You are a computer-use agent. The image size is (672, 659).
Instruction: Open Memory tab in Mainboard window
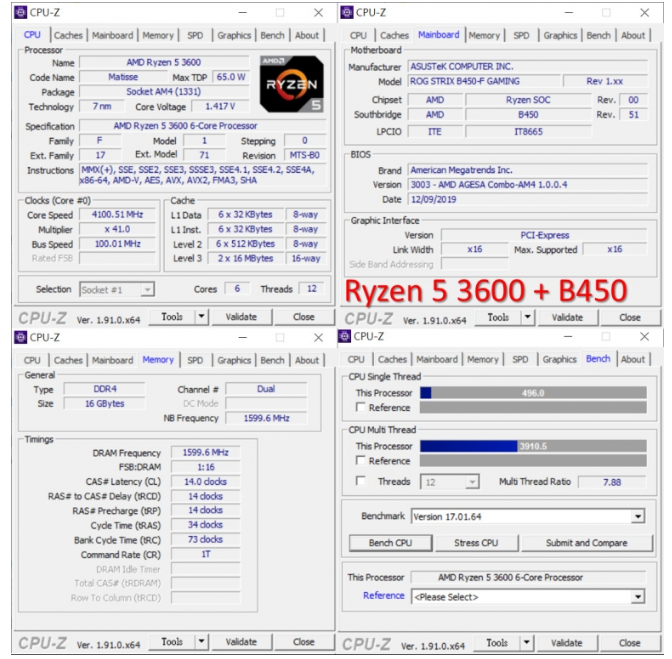click(484, 35)
